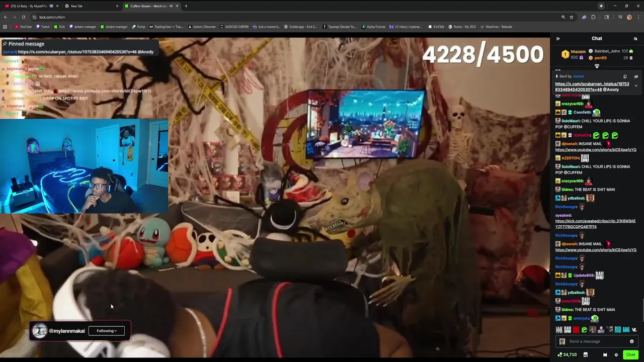Open the KickTalk bookmark
The height and width of the screenshot is (362, 644).
pyautogui.click(x=436, y=27)
